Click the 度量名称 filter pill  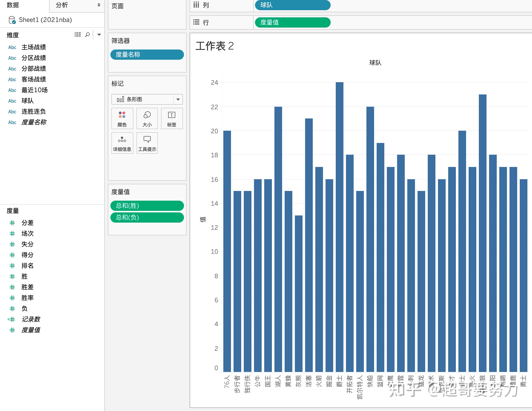147,55
